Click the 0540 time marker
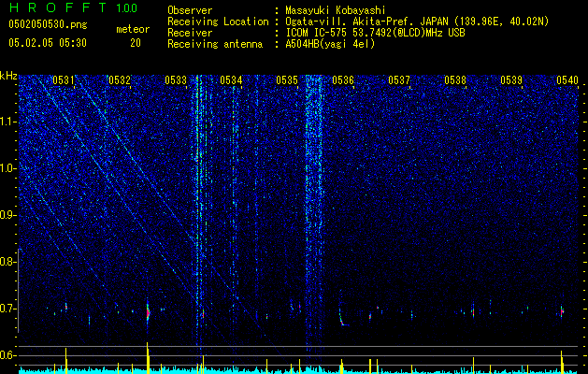588x374 pixels. (x=567, y=80)
